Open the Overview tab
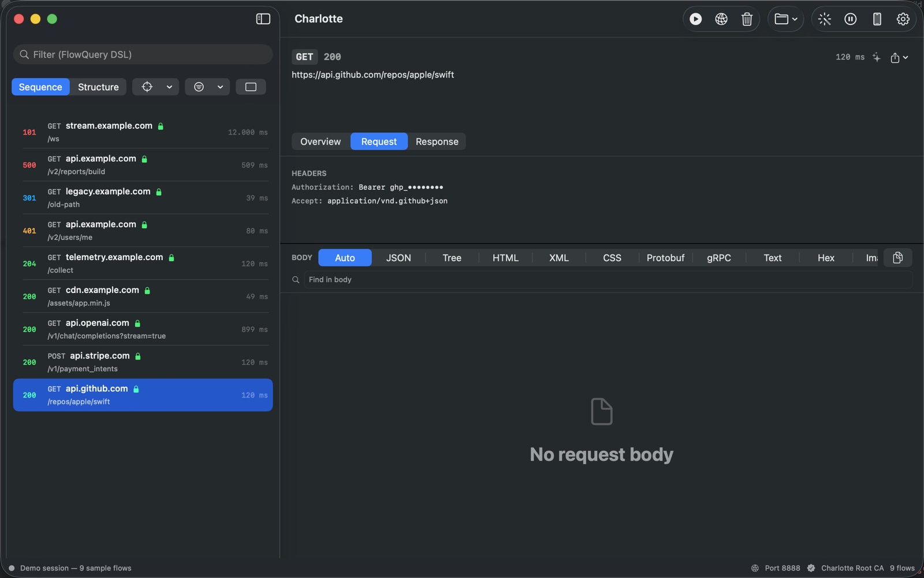Viewport: 924px width, 578px height. tap(321, 142)
